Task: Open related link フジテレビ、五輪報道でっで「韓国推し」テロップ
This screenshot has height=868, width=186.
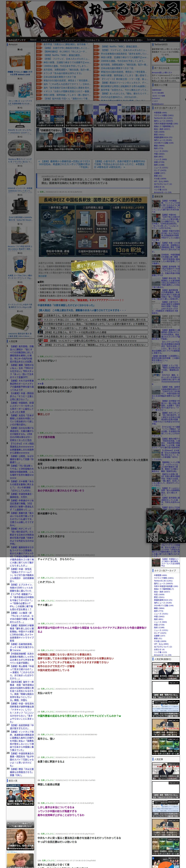Action: (93, 345)
